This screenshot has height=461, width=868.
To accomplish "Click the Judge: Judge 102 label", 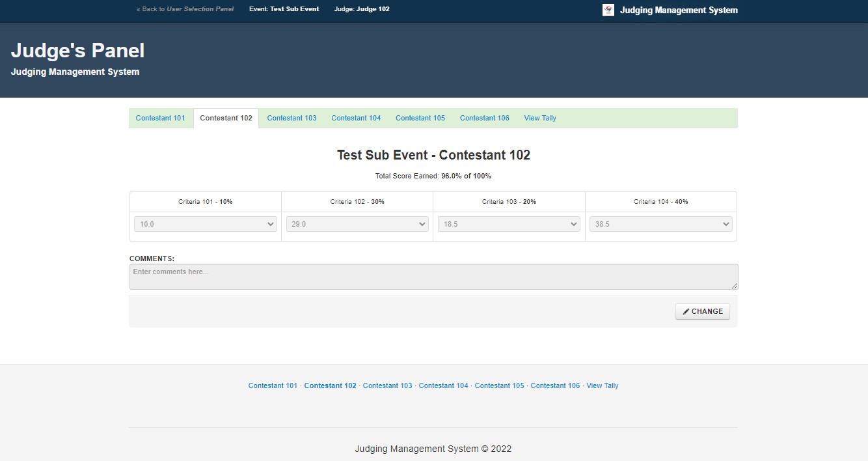I will tap(362, 9).
